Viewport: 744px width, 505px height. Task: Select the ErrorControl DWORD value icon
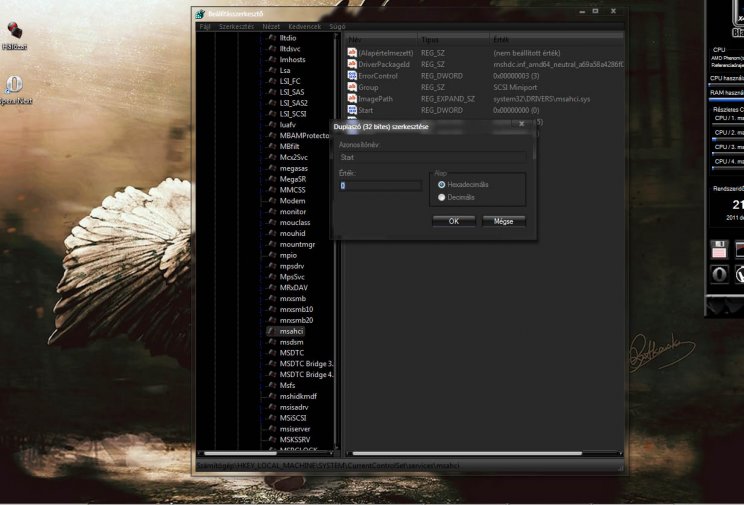pyautogui.click(x=352, y=75)
